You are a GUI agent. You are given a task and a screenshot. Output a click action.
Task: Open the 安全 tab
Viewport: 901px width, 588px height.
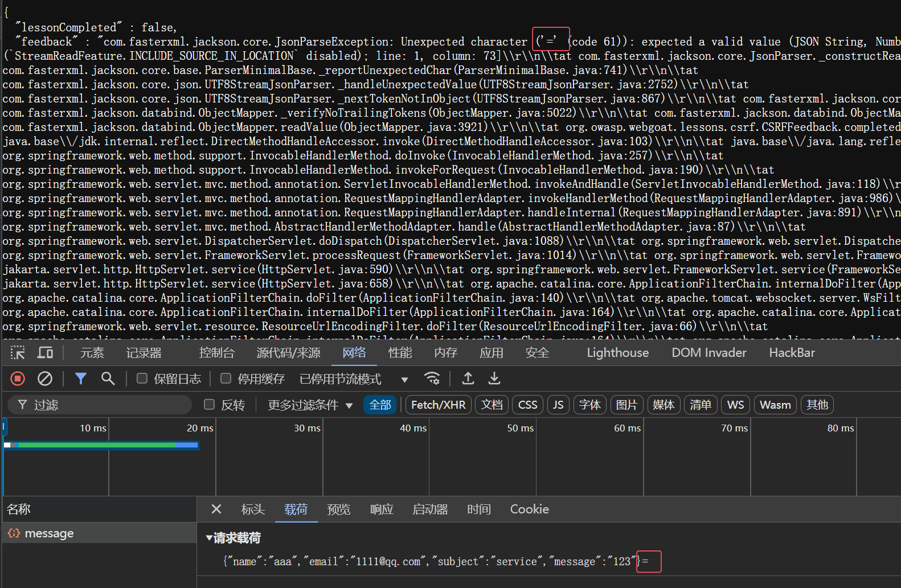point(537,353)
